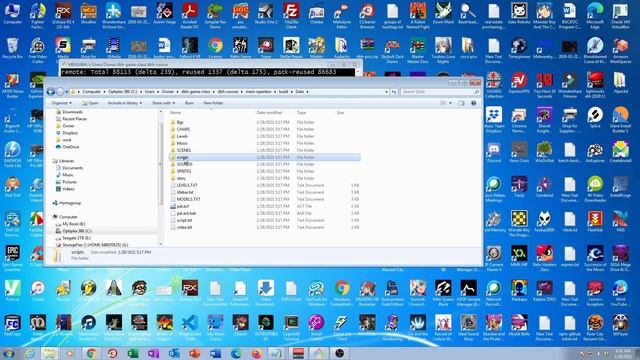640x360 pixels.
Task: Open Outlook from the taskbar
Action: coord(174,353)
